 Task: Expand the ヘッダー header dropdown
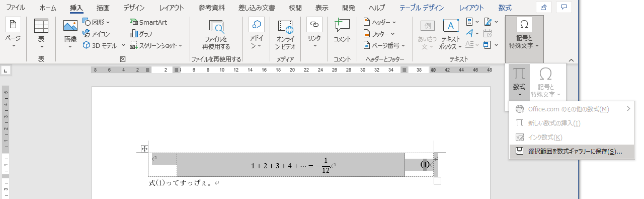pyautogui.click(x=380, y=22)
